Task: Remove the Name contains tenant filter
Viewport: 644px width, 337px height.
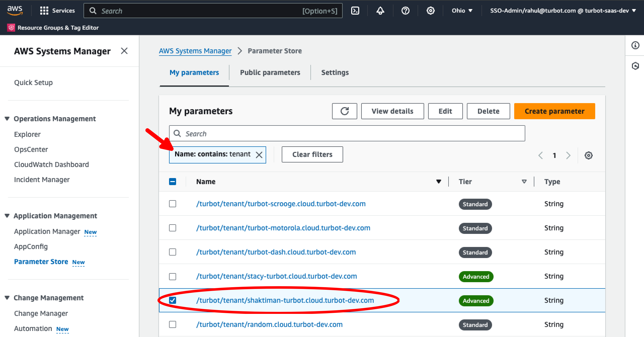Action: (259, 154)
